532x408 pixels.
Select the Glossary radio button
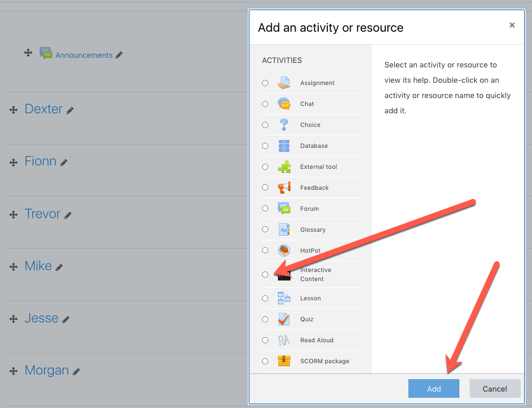265,229
